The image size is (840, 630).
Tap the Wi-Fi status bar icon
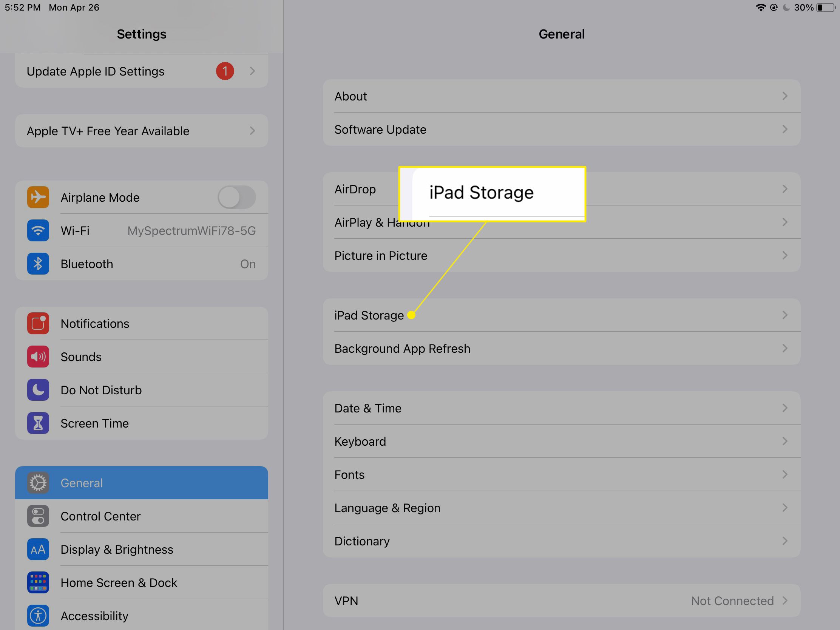tap(761, 7)
